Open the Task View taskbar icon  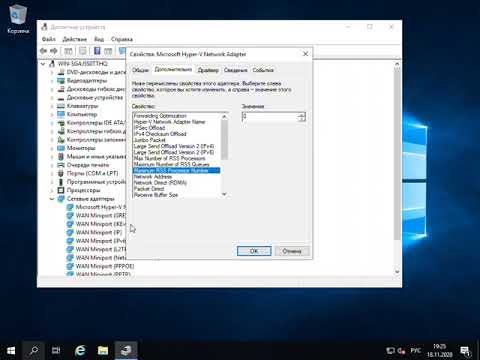(x=56, y=351)
